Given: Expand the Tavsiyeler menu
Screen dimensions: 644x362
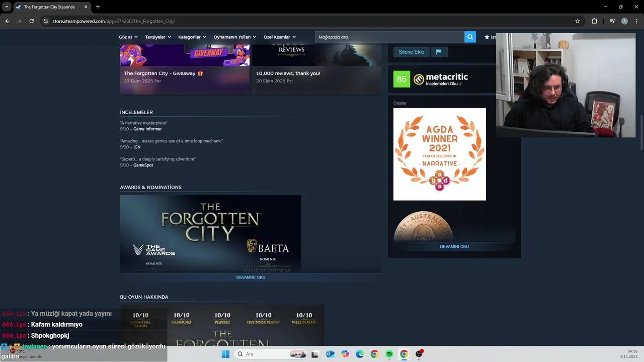Looking at the screenshot, I should coord(158,37).
